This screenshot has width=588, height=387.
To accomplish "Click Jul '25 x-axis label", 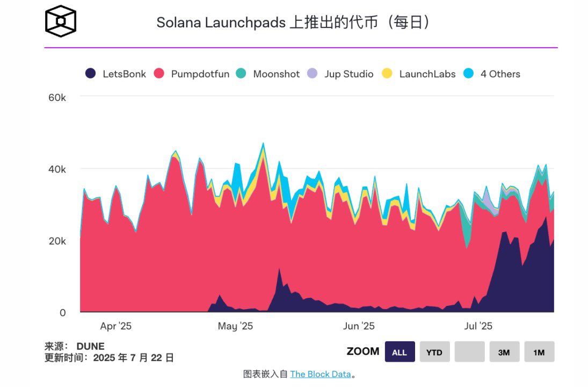I will coord(478,326).
